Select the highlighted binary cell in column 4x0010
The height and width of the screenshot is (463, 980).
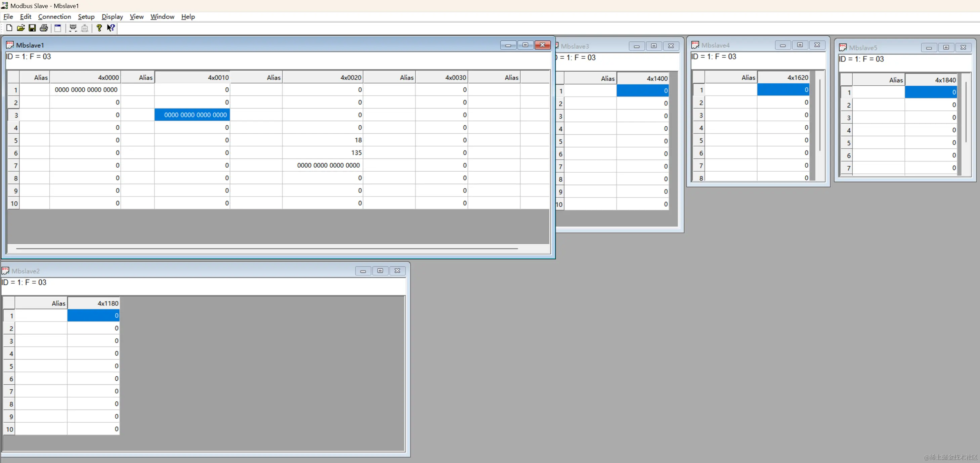tap(192, 115)
